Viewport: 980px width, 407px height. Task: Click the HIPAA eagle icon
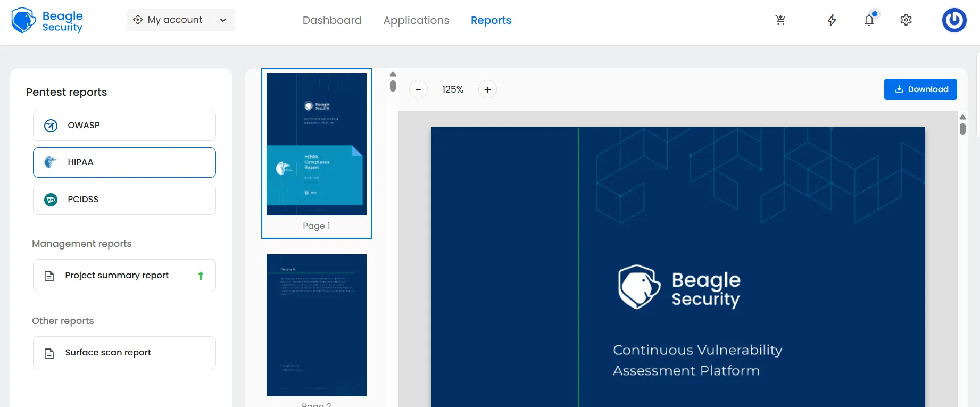(x=51, y=162)
